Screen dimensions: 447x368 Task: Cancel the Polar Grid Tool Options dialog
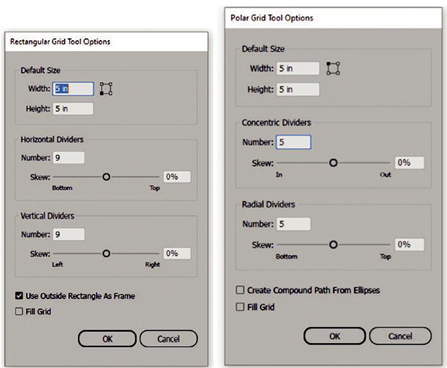[400, 336]
